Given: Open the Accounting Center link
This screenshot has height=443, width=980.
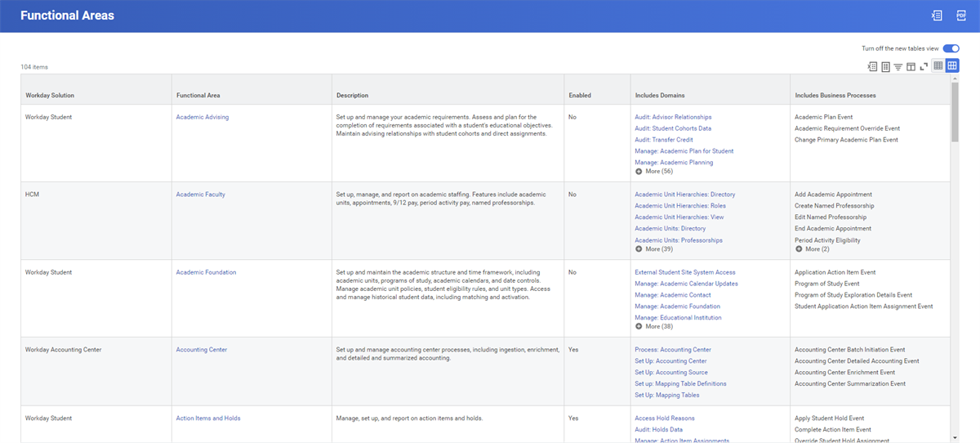Looking at the screenshot, I should (x=202, y=350).
